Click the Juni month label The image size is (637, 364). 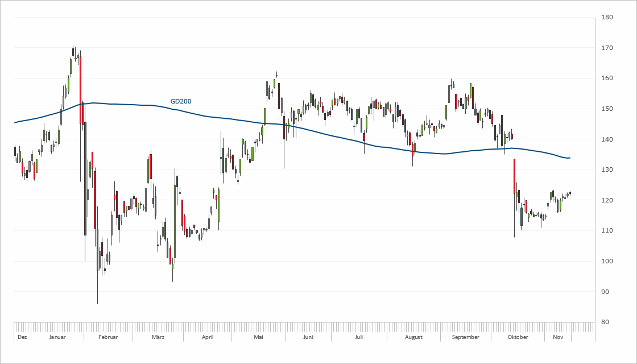308,337
